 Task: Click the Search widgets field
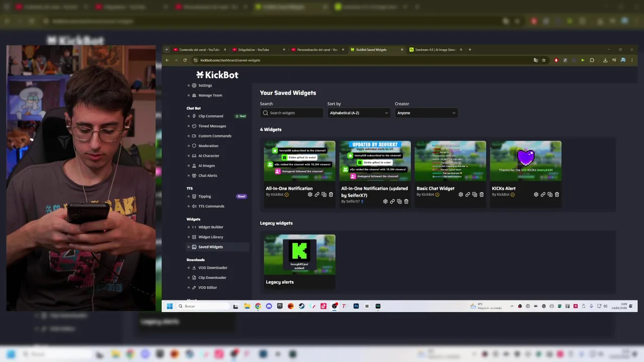click(x=291, y=113)
